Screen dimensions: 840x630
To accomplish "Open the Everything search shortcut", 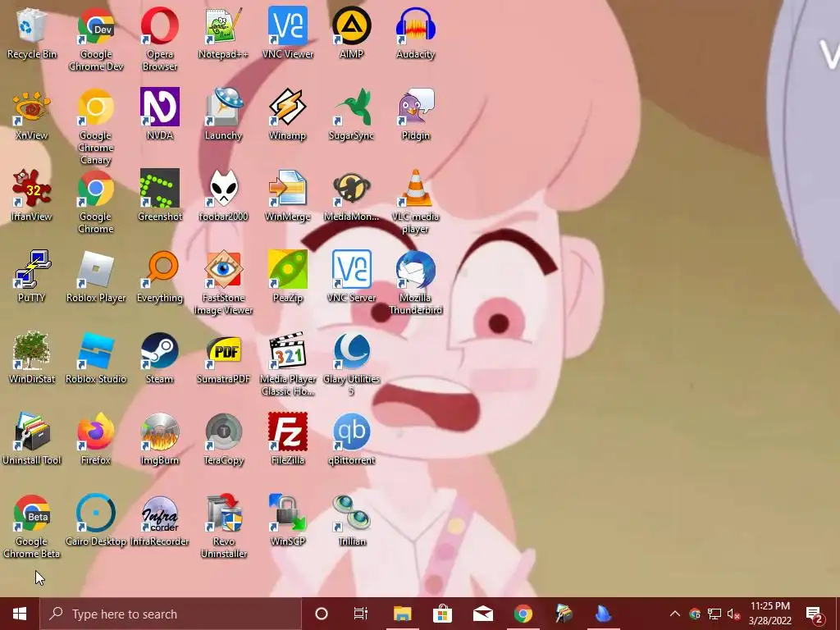I will point(160,276).
